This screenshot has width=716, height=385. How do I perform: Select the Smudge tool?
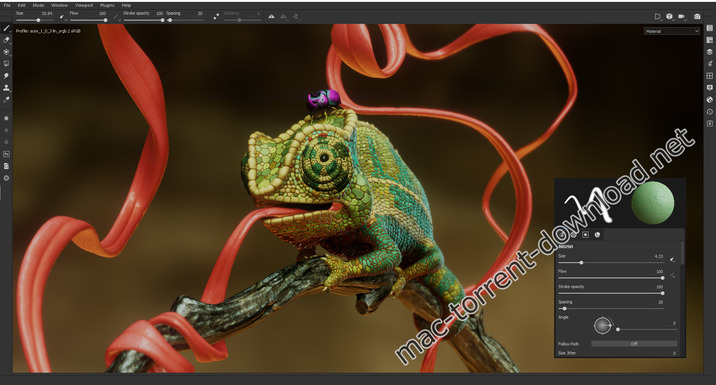click(x=6, y=76)
